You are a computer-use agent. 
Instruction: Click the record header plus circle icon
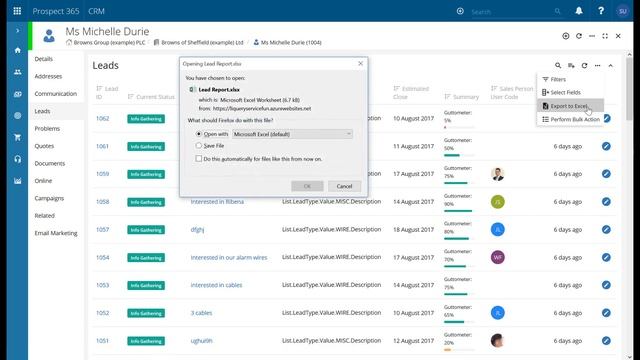[566, 36]
